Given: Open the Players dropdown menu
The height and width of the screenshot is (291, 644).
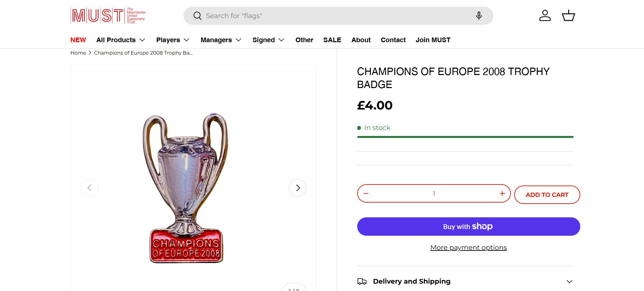Looking at the screenshot, I should coord(173,40).
